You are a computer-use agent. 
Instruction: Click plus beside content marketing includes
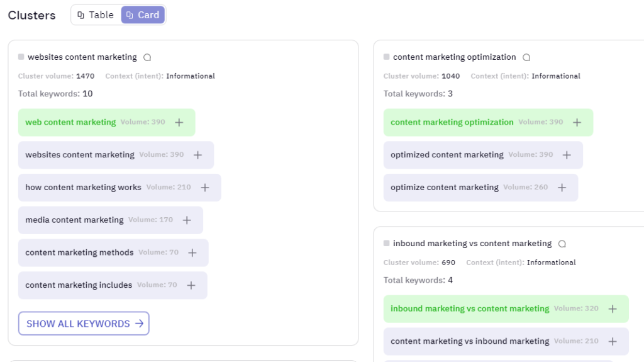click(191, 285)
